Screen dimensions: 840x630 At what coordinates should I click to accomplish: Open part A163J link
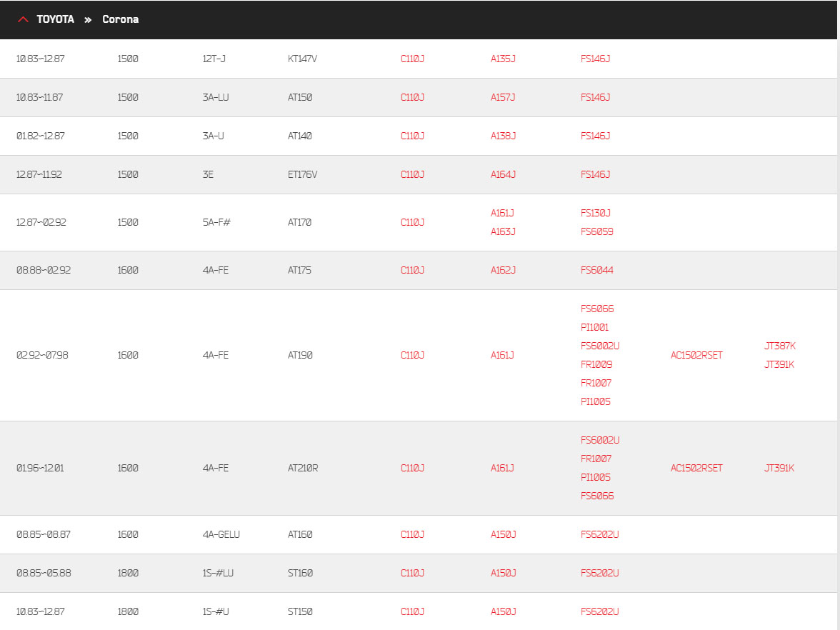tap(503, 232)
